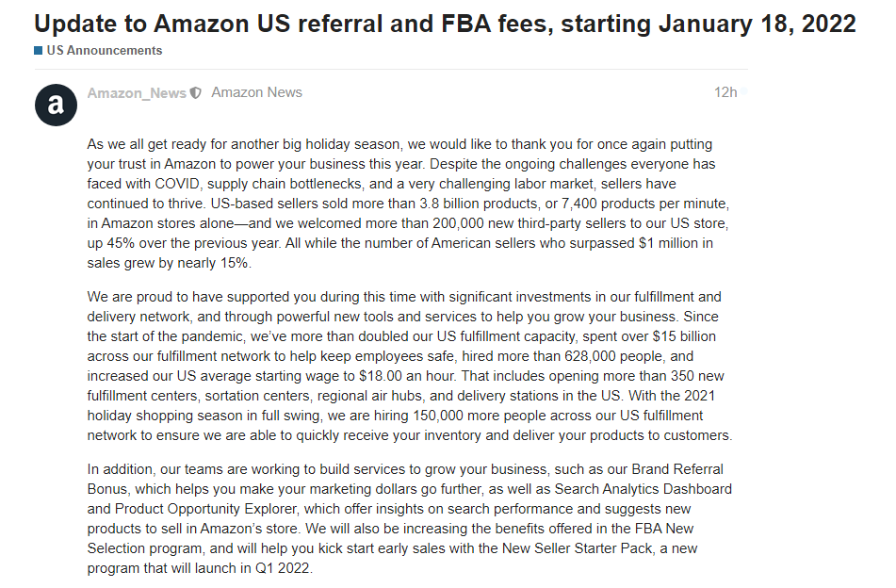Click the moderator shield icon beside Amazon_News
The height and width of the screenshot is (588, 896).
(195, 92)
